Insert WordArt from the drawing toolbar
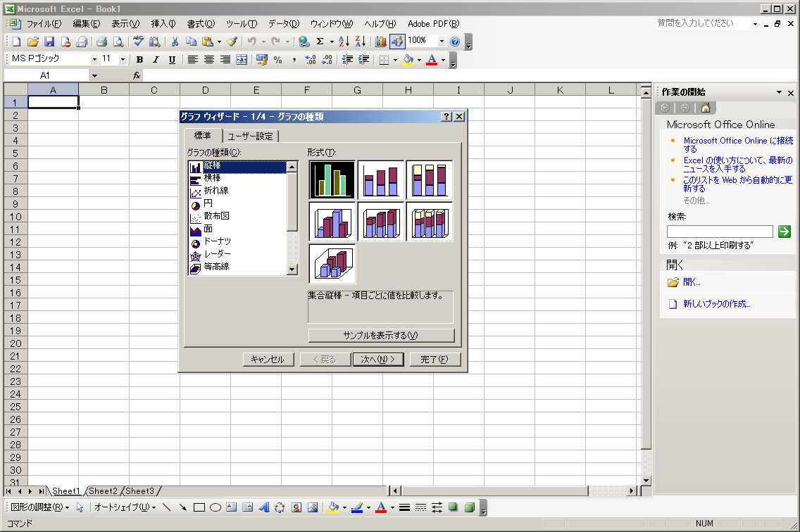This screenshot has height=532, width=800. pyautogui.click(x=264, y=507)
